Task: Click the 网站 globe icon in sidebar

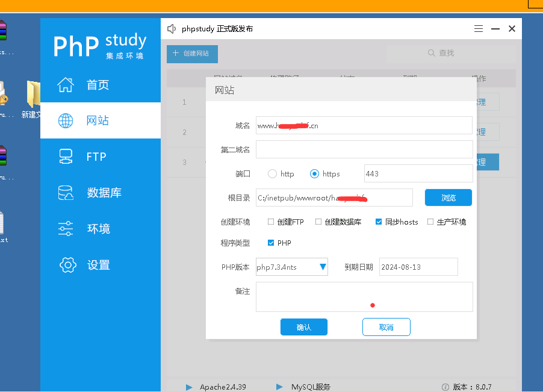Action: pos(66,120)
